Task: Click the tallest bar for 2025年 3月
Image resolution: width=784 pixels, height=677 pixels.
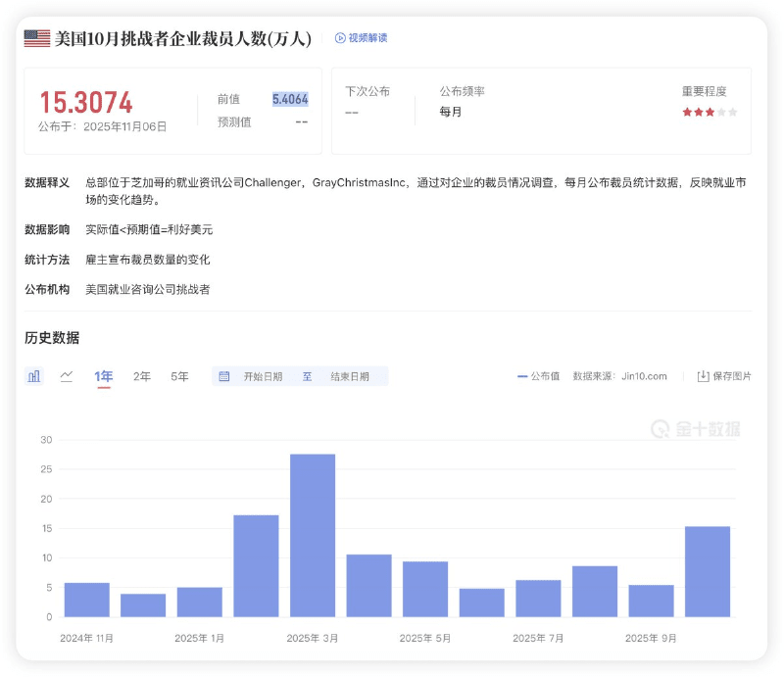Action: tap(313, 535)
